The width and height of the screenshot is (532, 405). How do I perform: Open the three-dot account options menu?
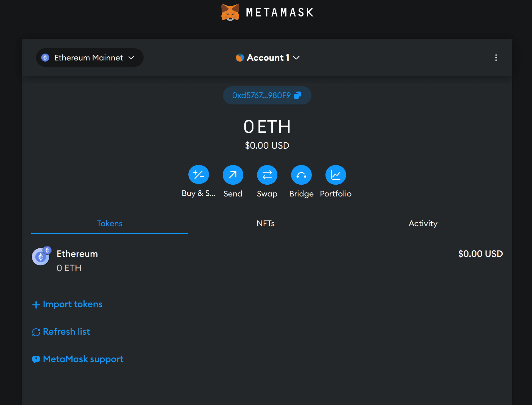click(496, 58)
